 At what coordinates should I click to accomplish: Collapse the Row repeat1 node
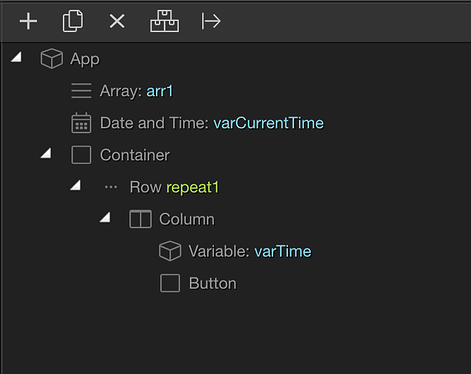click(75, 185)
